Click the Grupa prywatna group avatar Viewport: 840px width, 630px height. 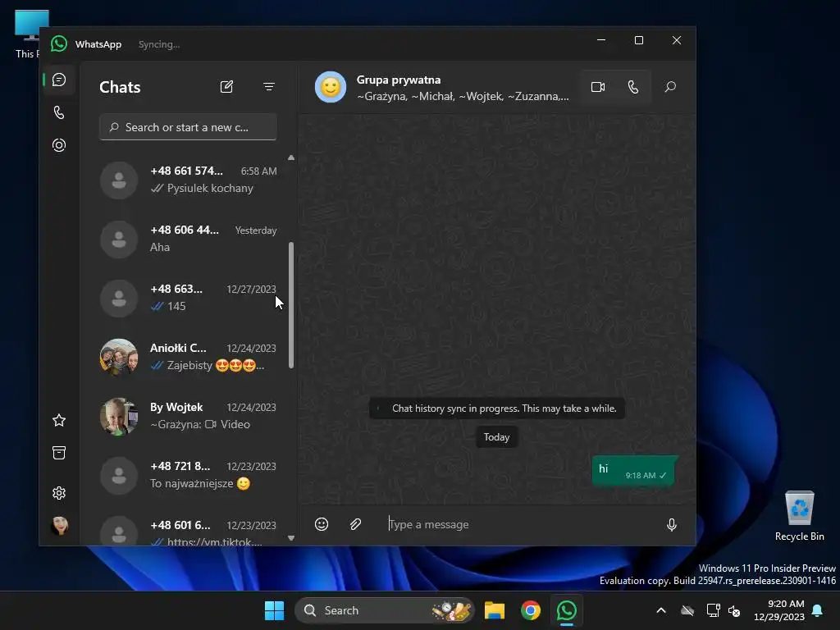click(330, 87)
